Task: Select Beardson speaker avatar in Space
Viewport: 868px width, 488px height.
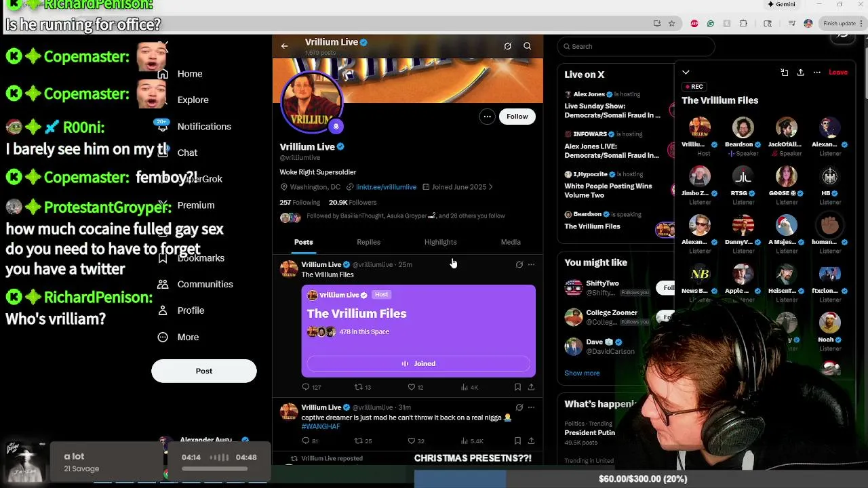Action: (743, 127)
